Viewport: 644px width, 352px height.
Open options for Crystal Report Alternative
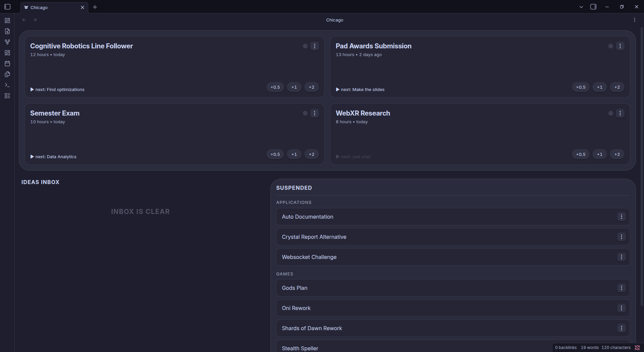tap(622, 237)
